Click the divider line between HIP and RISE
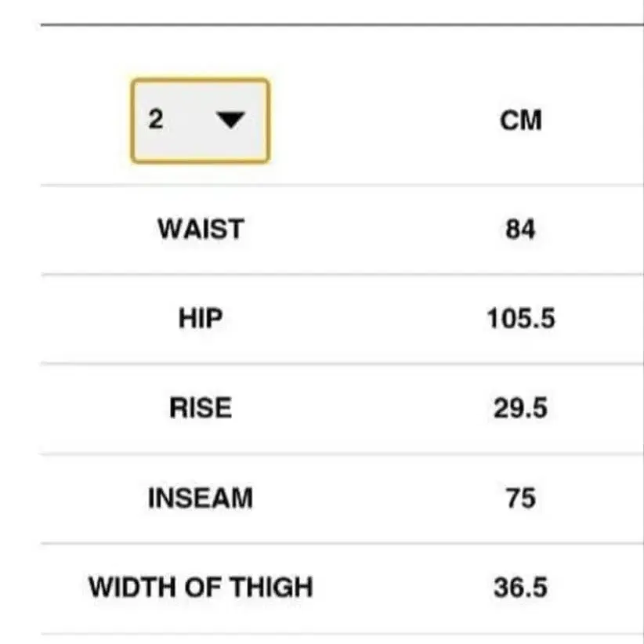Viewport: 644px width, 644px height. 342,364
